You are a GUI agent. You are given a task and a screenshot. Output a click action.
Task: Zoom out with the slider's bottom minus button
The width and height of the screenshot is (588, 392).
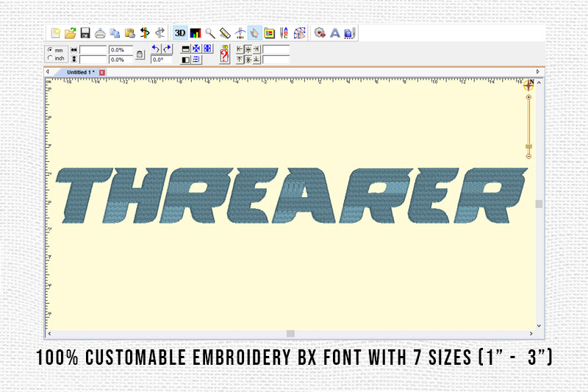(528, 157)
